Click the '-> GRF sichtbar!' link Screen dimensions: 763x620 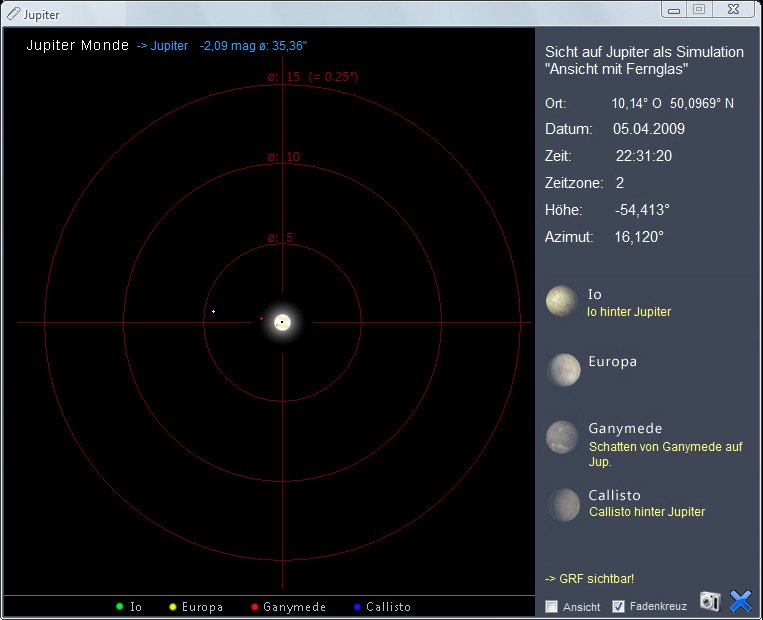(x=589, y=579)
